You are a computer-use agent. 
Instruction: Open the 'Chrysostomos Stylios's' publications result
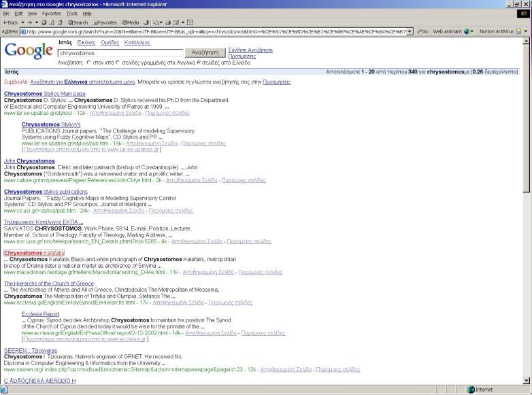pos(51,124)
